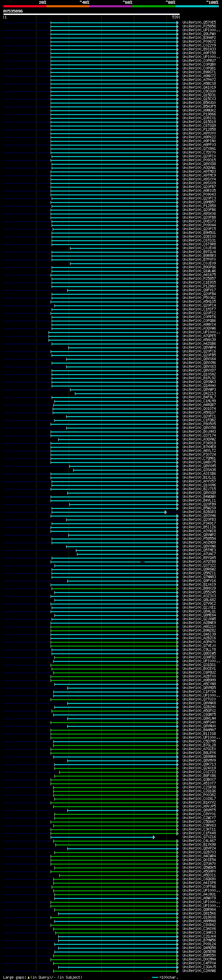This screenshot has width=222, height=980.
Task: Click the Large gaps legend text
Action: tap(43, 977)
